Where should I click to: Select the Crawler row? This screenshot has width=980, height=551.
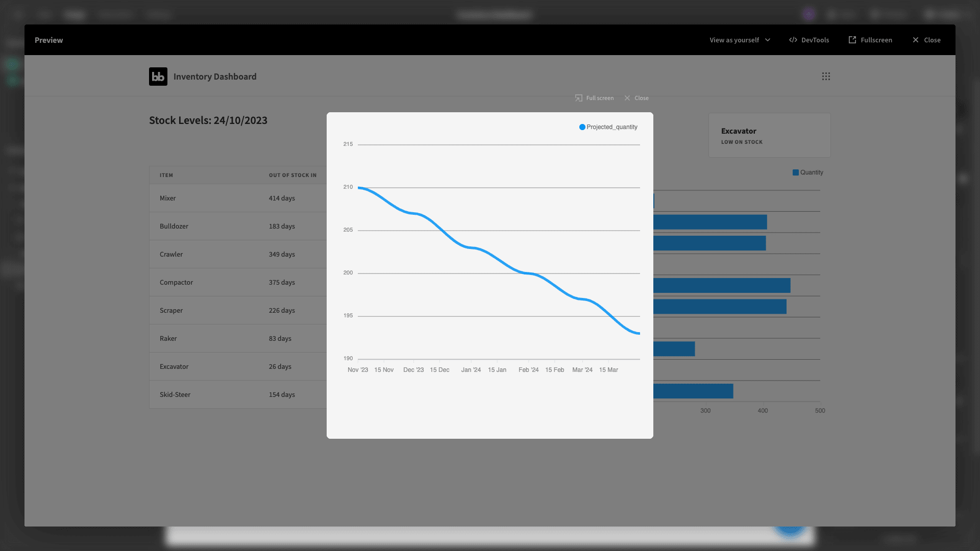pyautogui.click(x=238, y=254)
